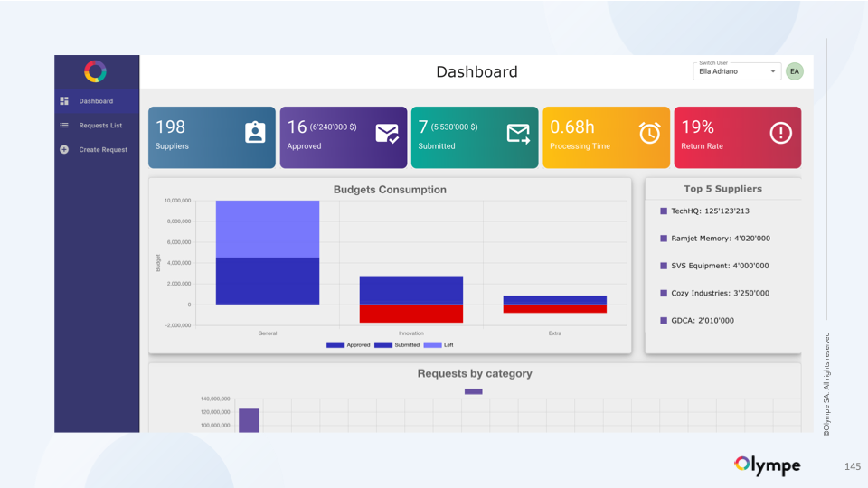This screenshot has height=488, width=868.
Task: Select 'GDCA: 2'010'000' supplier row
Action: [697, 320]
